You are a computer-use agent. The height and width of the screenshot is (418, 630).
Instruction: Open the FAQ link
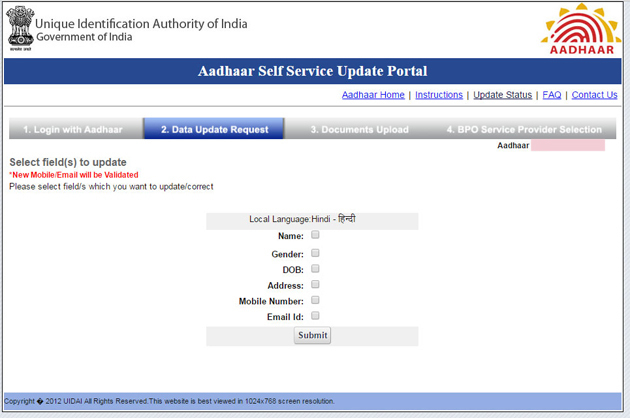(552, 95)
